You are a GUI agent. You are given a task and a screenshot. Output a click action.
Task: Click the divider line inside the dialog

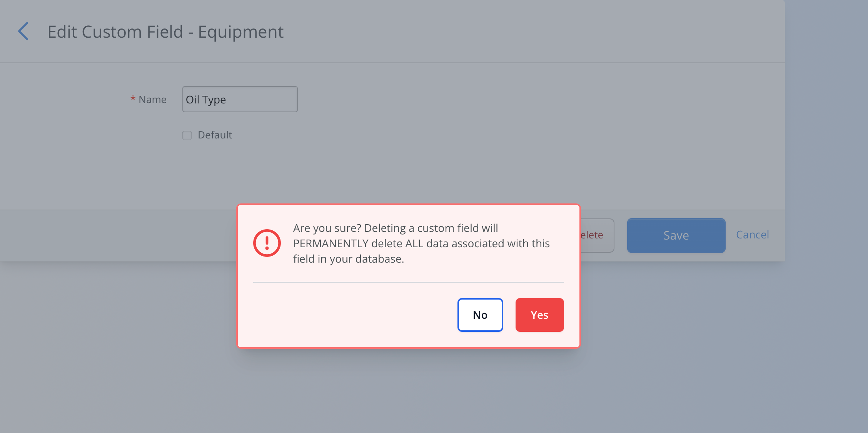click(x=408, y=282)
